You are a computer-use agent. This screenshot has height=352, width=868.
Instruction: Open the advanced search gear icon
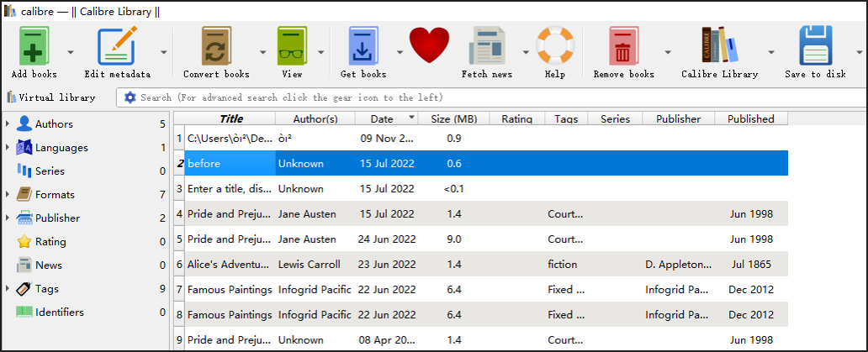130,97
